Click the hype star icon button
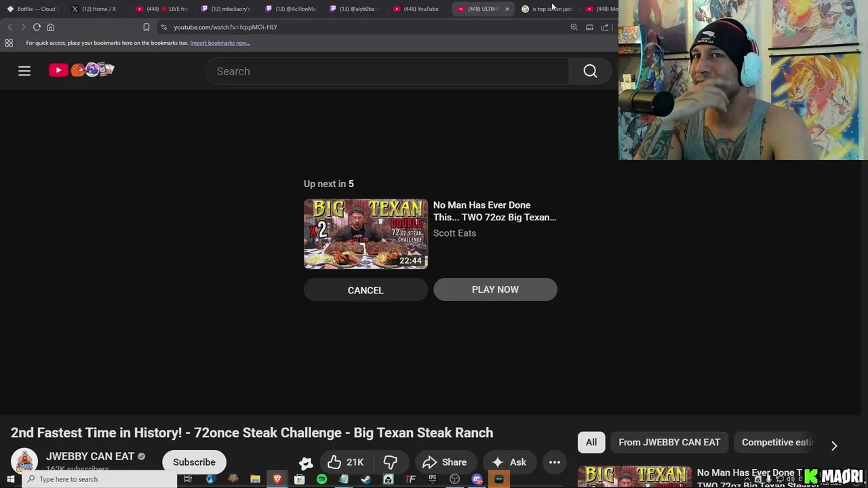The width and height of the screenshot is (868, 488). tap(306, 462)
